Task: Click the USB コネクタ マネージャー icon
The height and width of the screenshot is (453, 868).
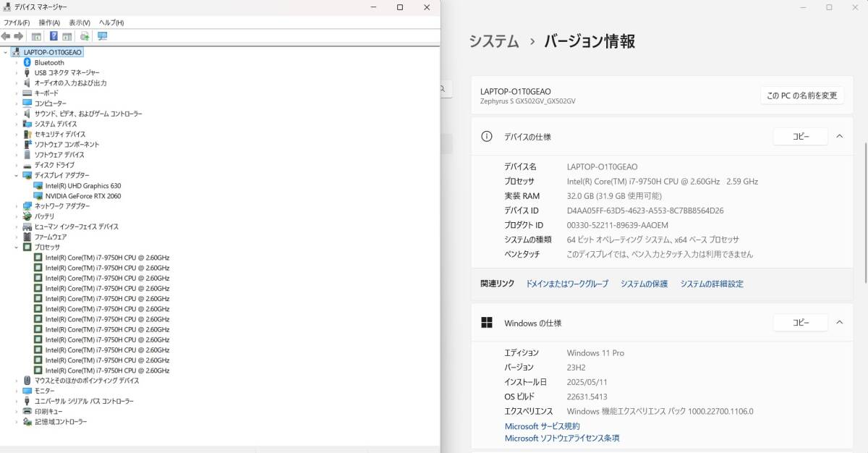Action: (27, 72)
